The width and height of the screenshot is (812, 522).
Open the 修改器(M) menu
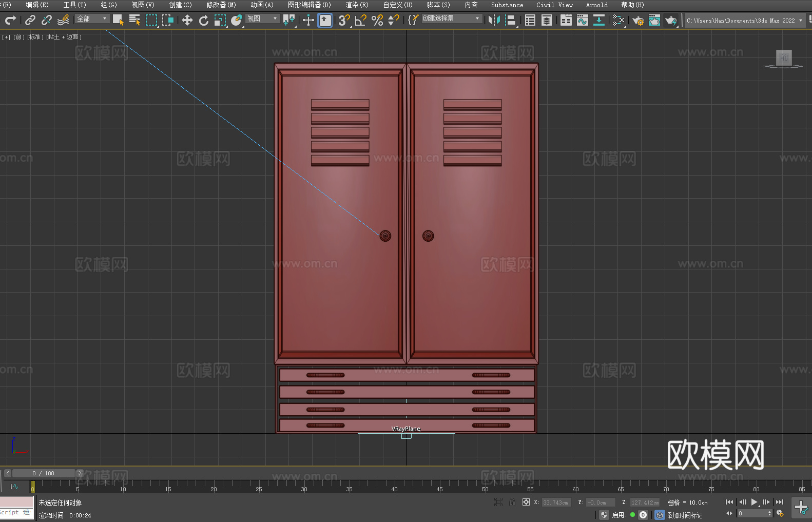[221, 5]
